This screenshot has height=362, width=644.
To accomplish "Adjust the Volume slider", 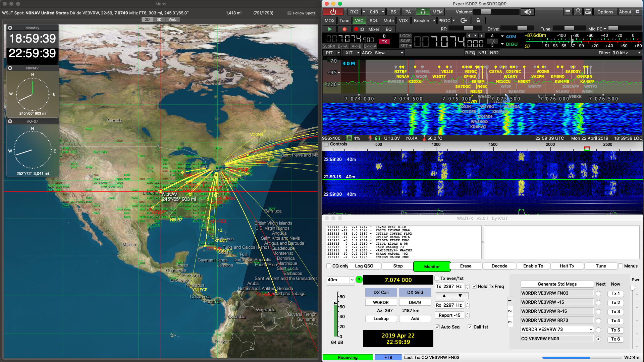I will (x=486, y=12).
